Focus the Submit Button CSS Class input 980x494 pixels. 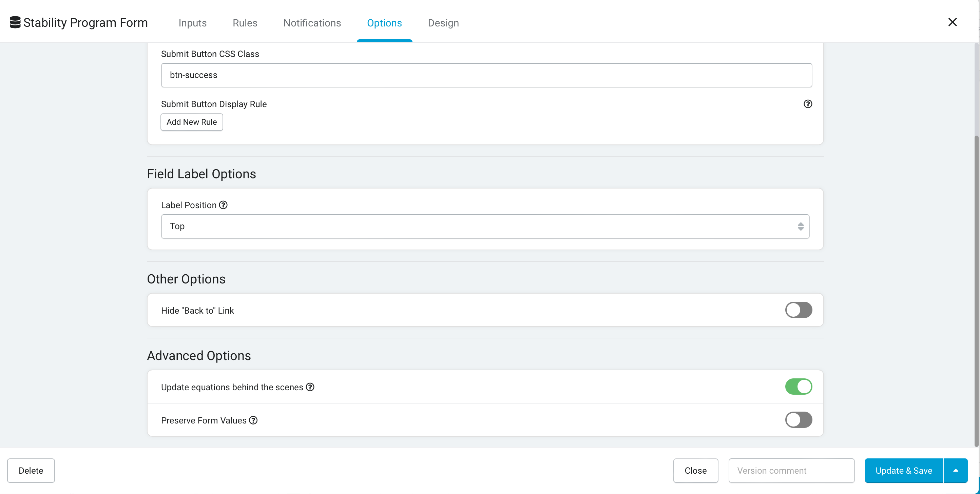[x=486, y=75]
